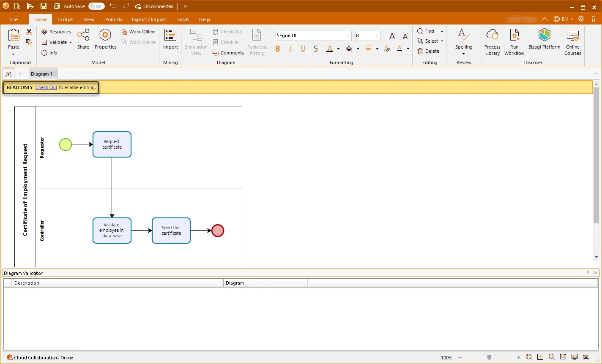Open the Share model icon

coord(83,39)
